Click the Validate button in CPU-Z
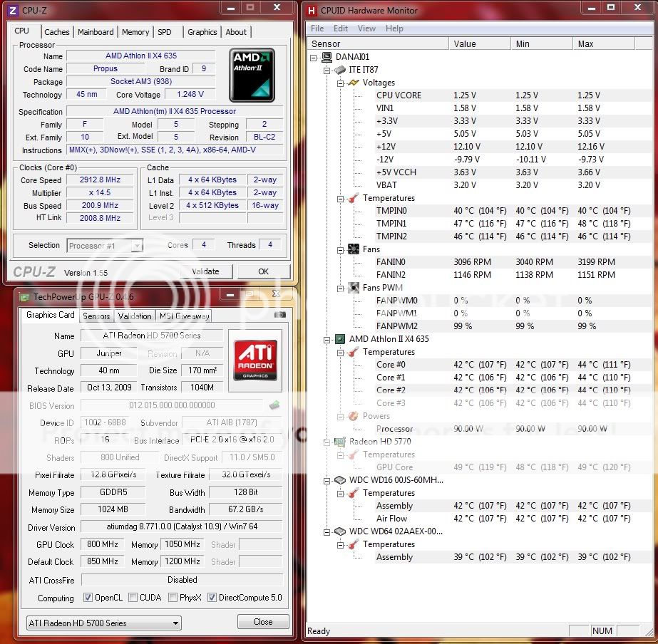This screenshot has height=644, width=658. 206,271
